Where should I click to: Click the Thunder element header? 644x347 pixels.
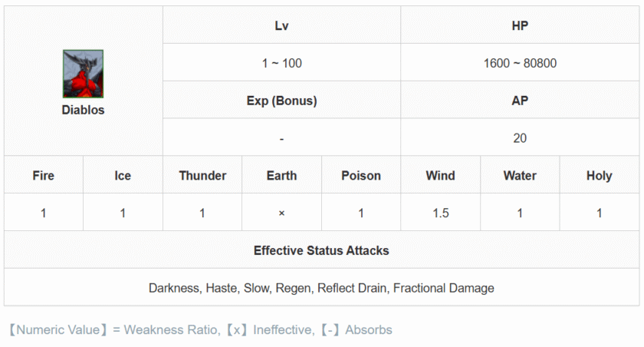click(x=202, y=176)
